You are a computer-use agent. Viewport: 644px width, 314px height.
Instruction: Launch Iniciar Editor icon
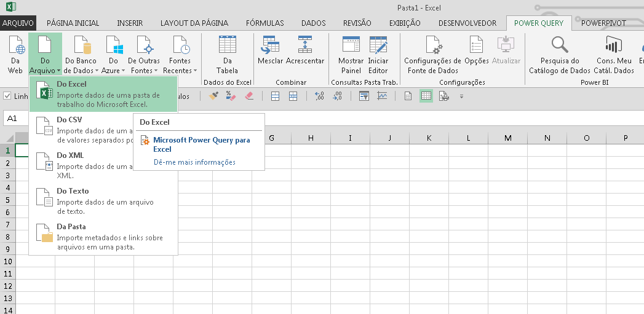coord(378,55)
